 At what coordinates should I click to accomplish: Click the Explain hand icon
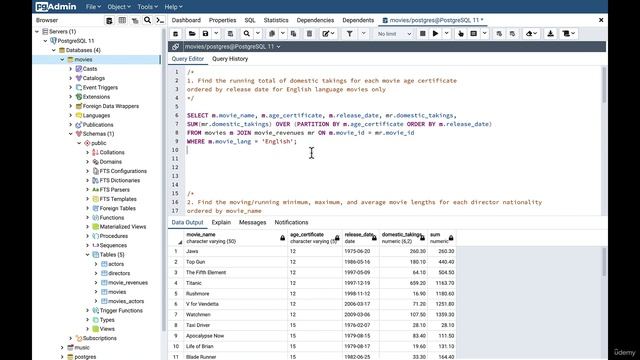pos(461,34)
